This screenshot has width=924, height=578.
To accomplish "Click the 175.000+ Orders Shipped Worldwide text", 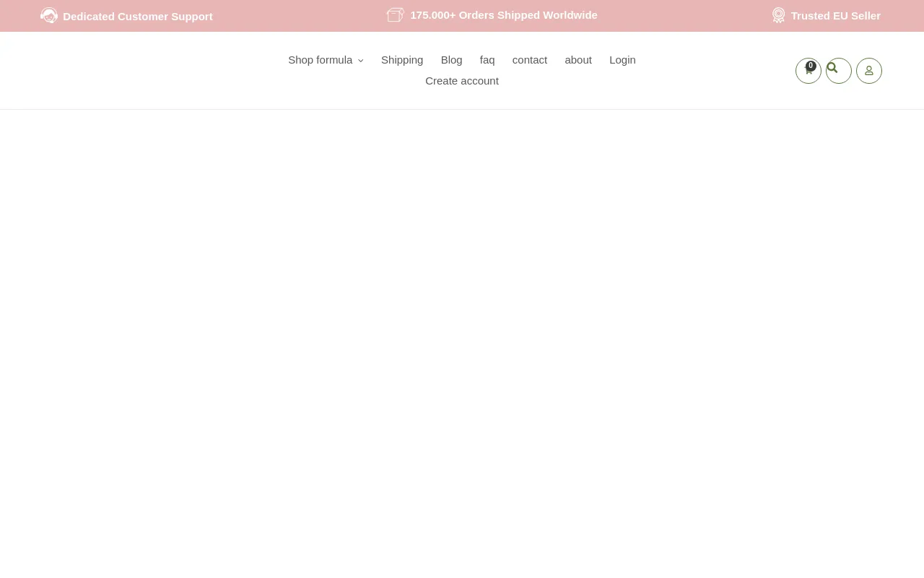I will pos(504,15).
